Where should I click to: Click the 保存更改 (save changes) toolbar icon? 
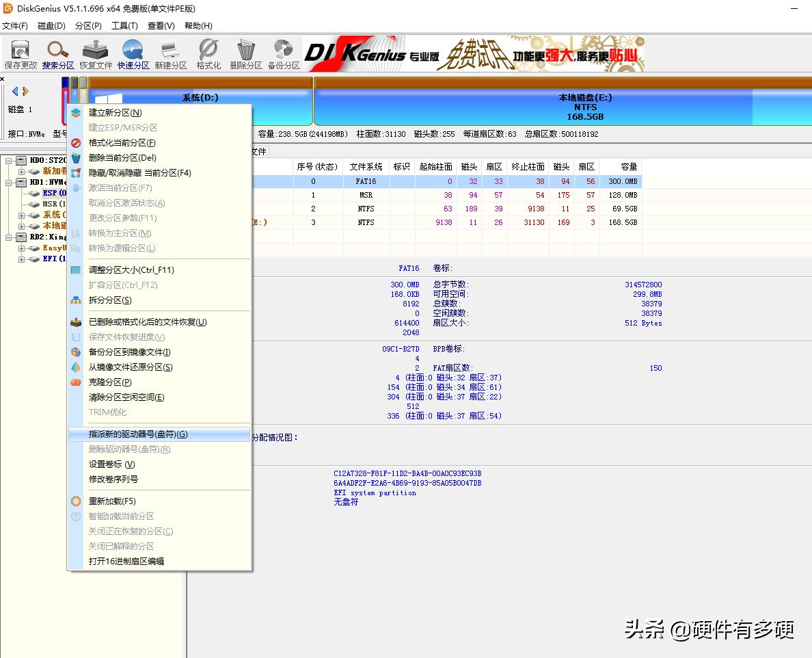click(x=20, y=53)
